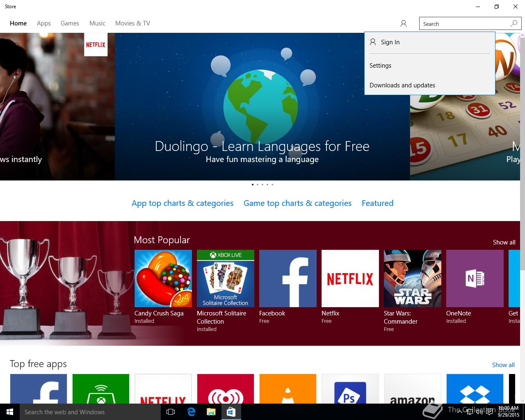Image resolution: width=525 pixels, height=420 pixels.
Task: Select the Photoshop Express app icon
Action: (350, 389)
